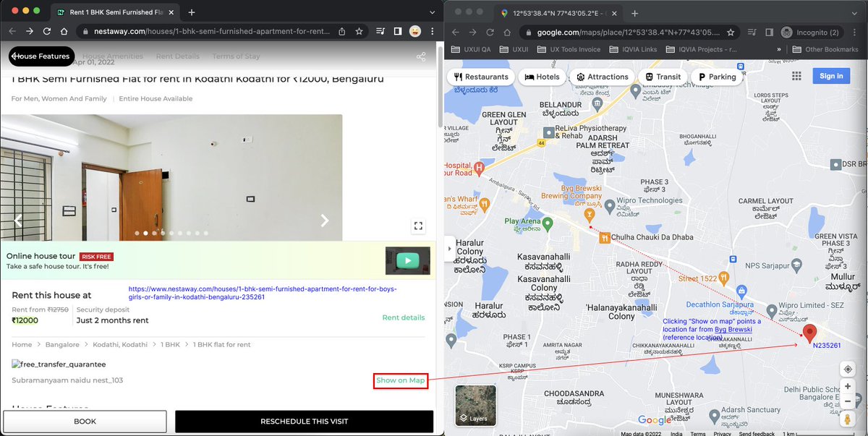Click the BOOK button
Image resolution: width=868 pixels, height=436 pixels.
click(85, 422)
